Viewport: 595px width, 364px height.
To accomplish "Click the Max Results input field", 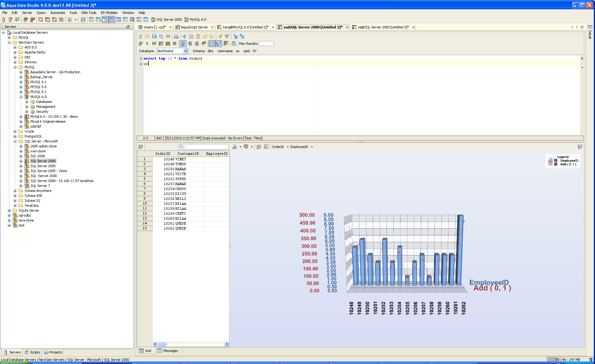I will click(x=266, y=44).
